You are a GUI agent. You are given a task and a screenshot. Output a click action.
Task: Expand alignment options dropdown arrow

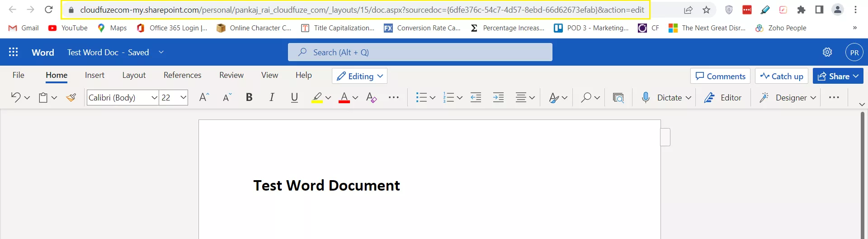click(532, 98)
